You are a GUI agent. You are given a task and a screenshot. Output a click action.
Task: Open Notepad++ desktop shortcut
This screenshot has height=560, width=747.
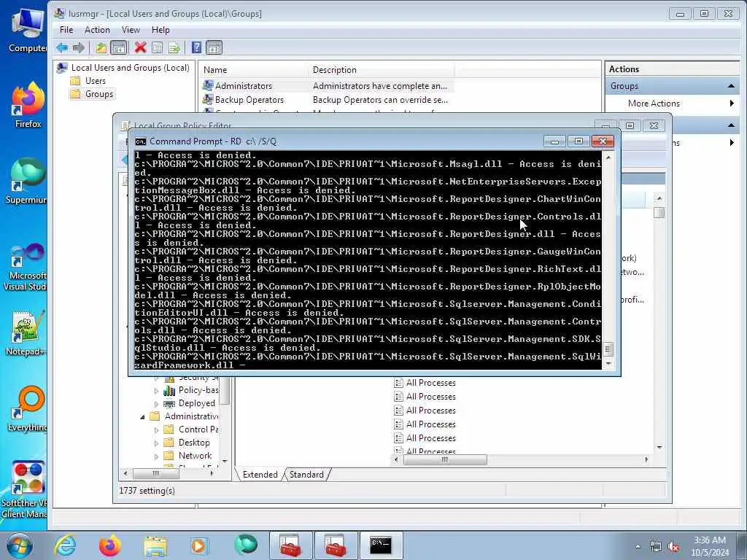[26, 332]
